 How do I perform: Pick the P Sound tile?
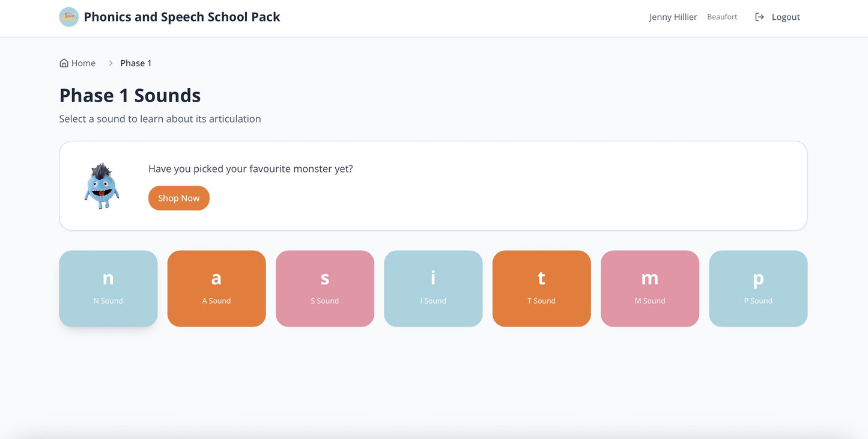[x=758, y=289]
